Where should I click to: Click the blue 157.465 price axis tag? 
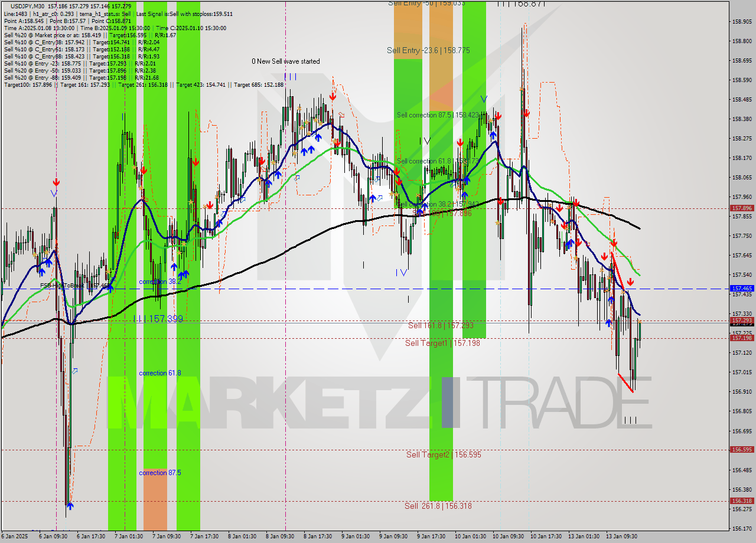tap(742, 289)
